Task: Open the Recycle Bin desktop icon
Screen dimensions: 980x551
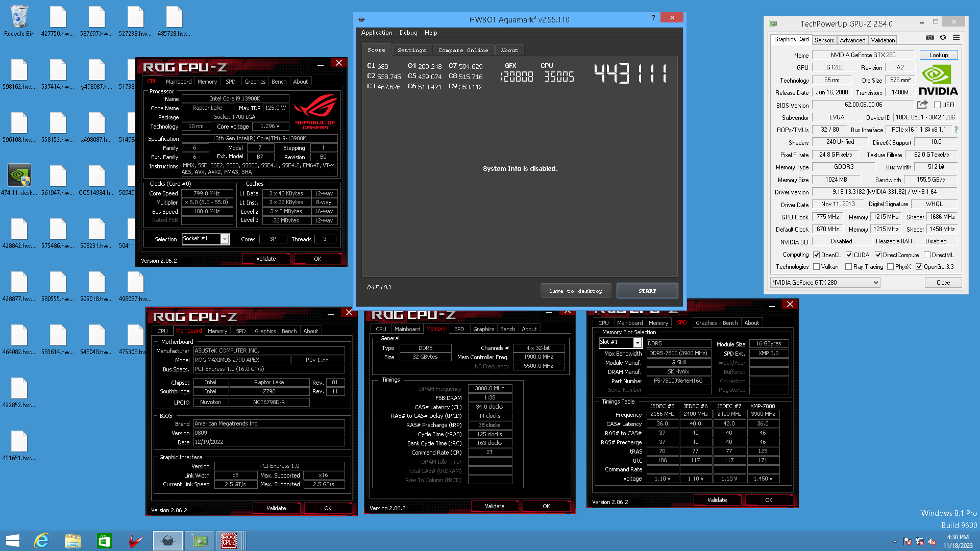Action: point(19,21)
